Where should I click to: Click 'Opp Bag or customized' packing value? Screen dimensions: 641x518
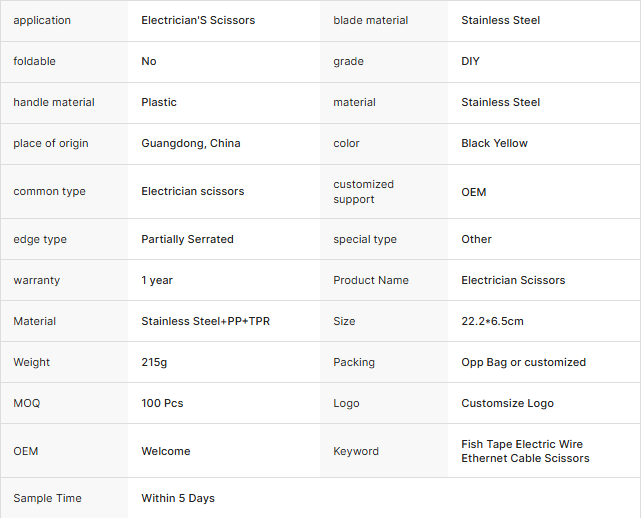pos(524,362)
